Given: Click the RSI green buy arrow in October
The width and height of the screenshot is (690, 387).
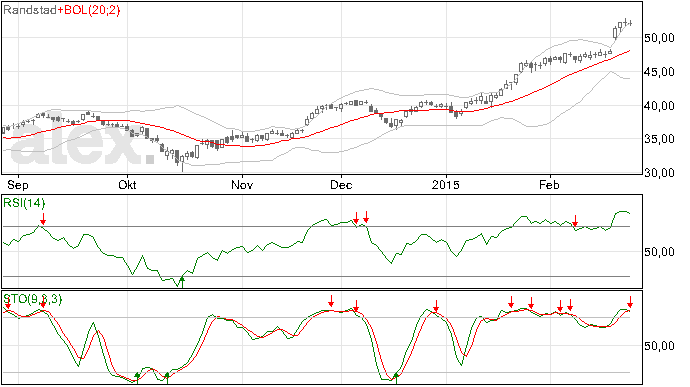Looking at the screenshot, I should (x=182, y=282).
